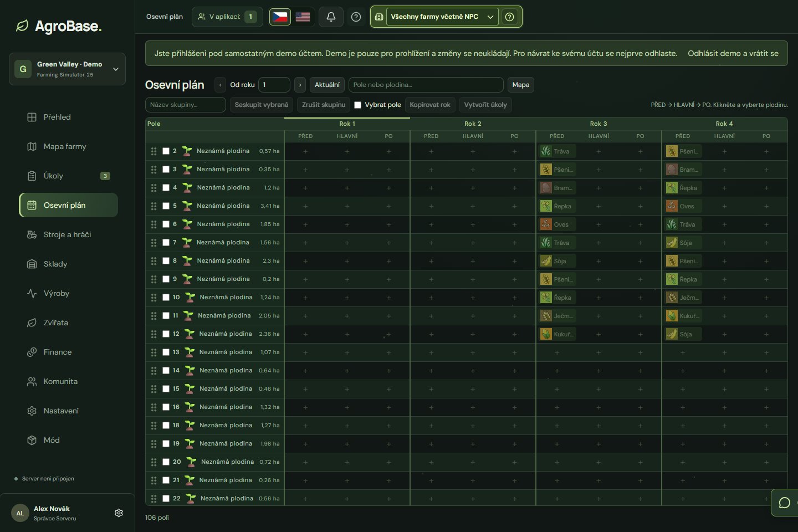Image resolution: width=798 pixels, height=532 pixels.
Task: Open Přehled in the sidebar
Action: [69, 117]
